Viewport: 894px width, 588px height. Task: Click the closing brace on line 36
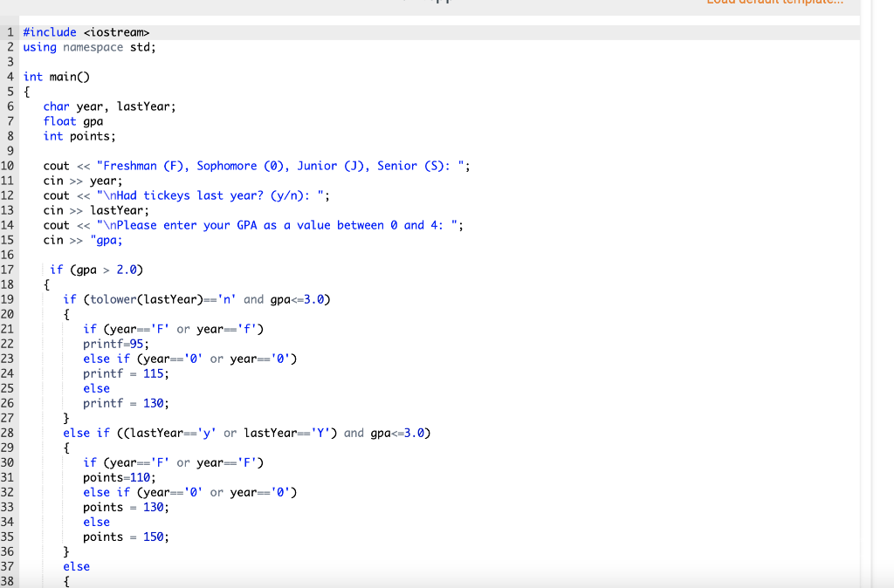click(66, 551)
